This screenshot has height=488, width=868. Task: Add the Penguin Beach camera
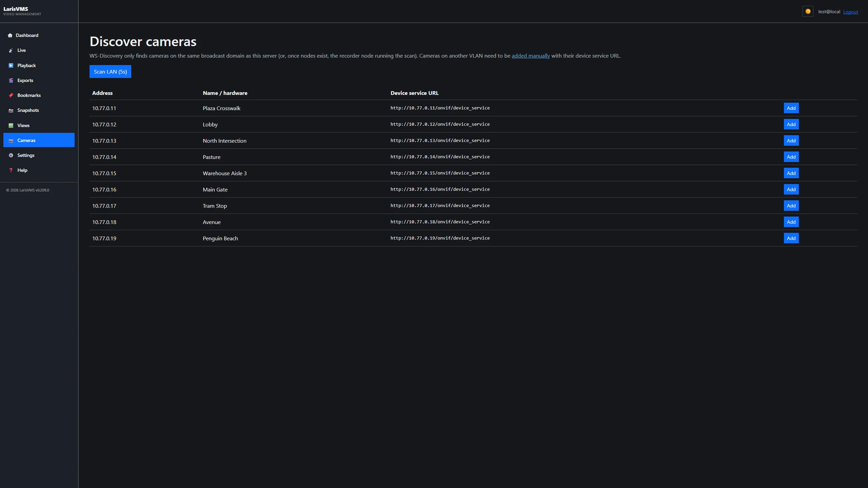(791, 238)
